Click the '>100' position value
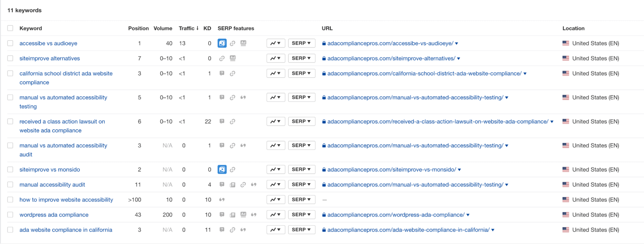644x244 pixels. pos(135,200)
